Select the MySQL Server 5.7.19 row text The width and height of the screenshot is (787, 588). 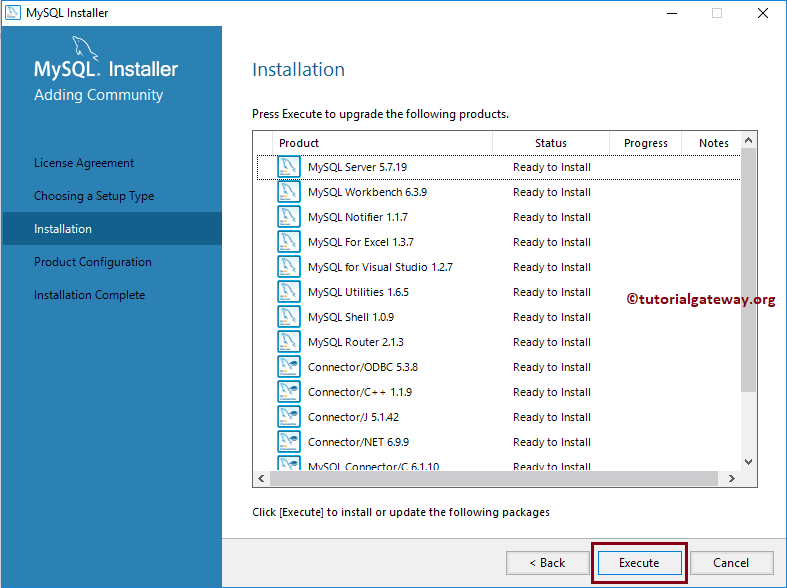click(357, 167)
